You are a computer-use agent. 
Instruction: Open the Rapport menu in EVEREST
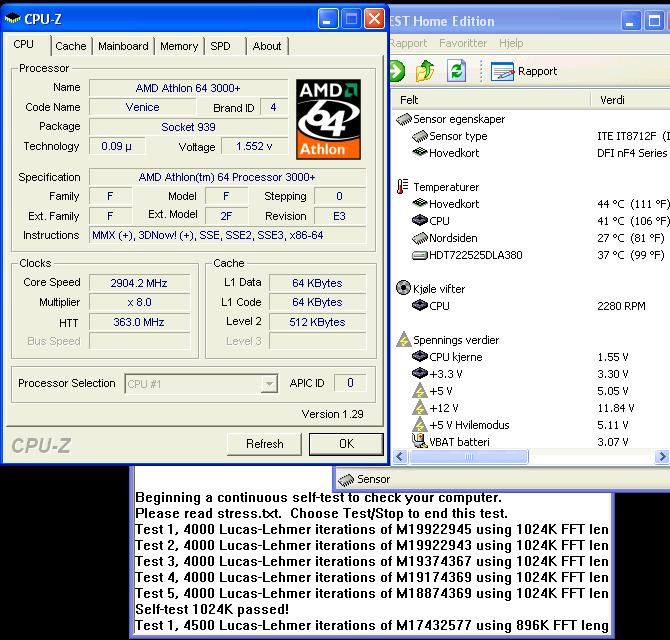coord(408,43)
